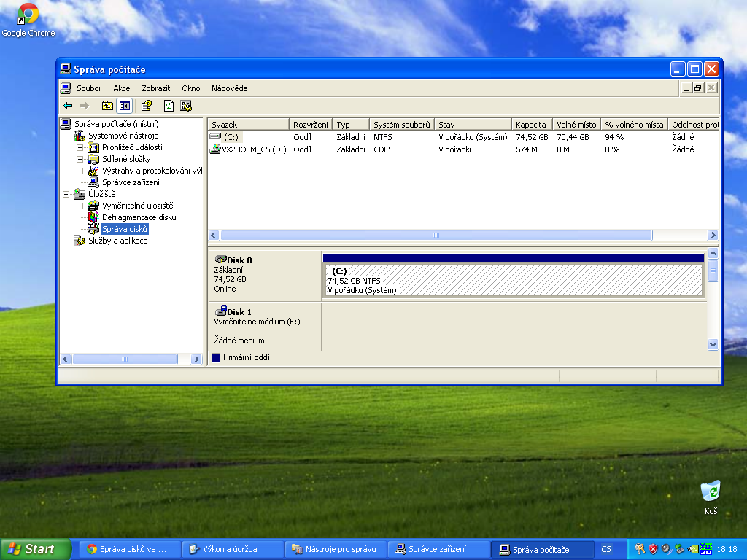Switch to Výkon a údržba taskbar button

pos(231,549)
